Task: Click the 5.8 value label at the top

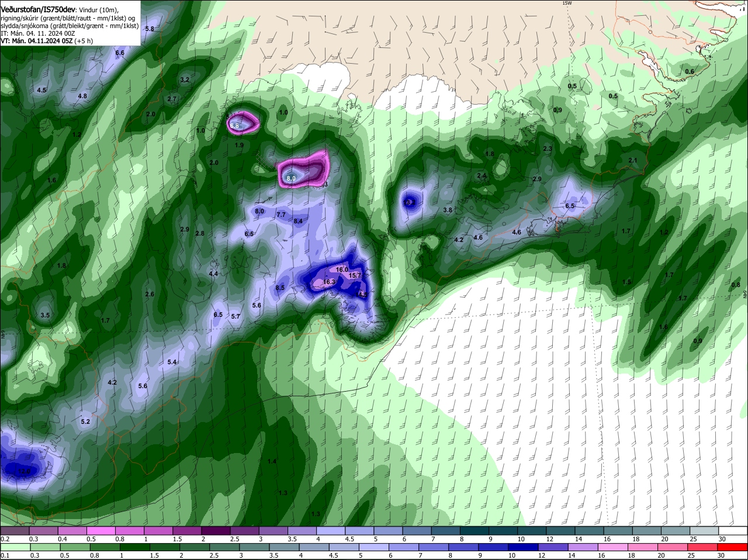Action: pyautogui.click(x=150, y=29)
